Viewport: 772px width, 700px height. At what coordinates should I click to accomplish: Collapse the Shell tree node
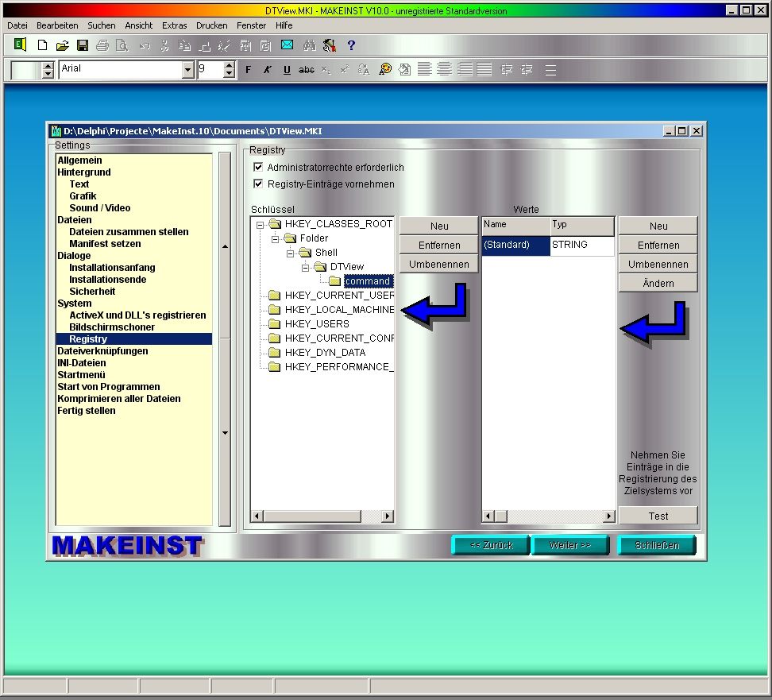tap(290, 253)
